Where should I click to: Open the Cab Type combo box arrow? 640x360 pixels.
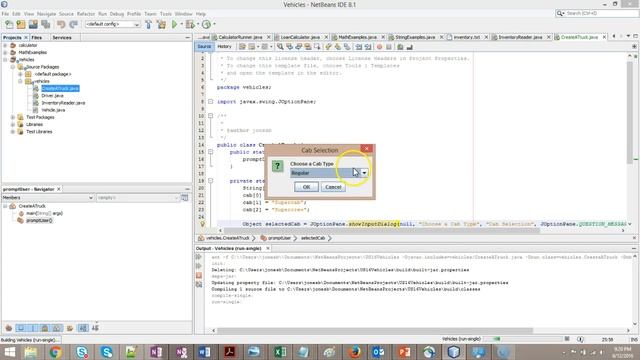pos(364,173)
